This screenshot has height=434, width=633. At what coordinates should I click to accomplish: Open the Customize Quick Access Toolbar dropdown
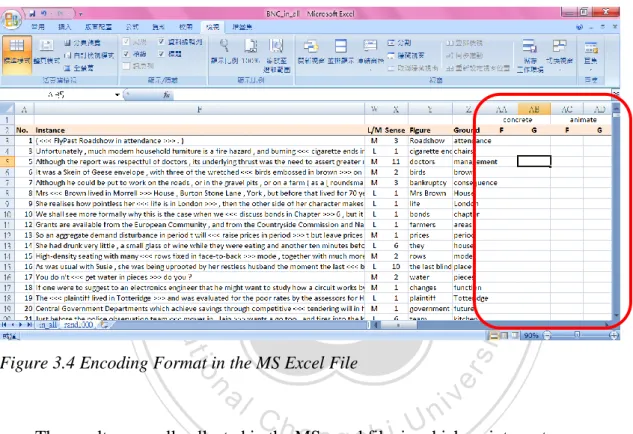click(80, 14)
